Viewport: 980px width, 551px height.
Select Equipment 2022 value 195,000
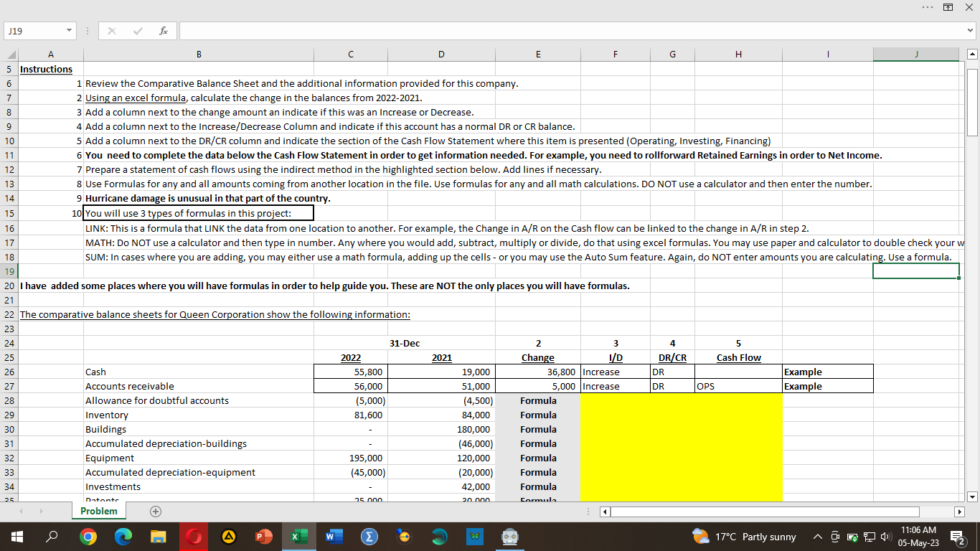coord(350,458)
